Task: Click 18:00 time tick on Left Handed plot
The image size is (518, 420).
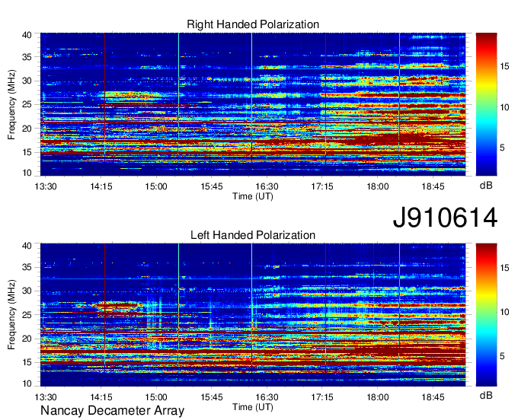Action: pos(378,397)
